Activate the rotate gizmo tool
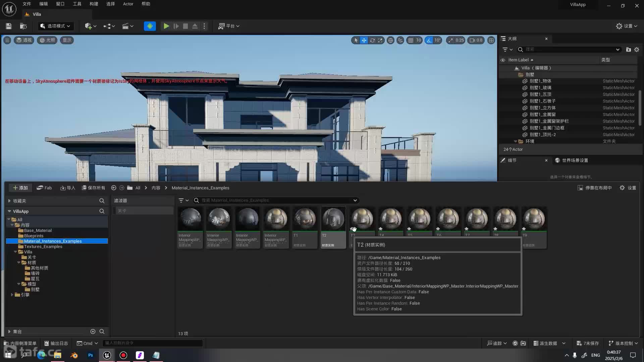Viewport: 644px width, 362px height. tap(372, 40)
